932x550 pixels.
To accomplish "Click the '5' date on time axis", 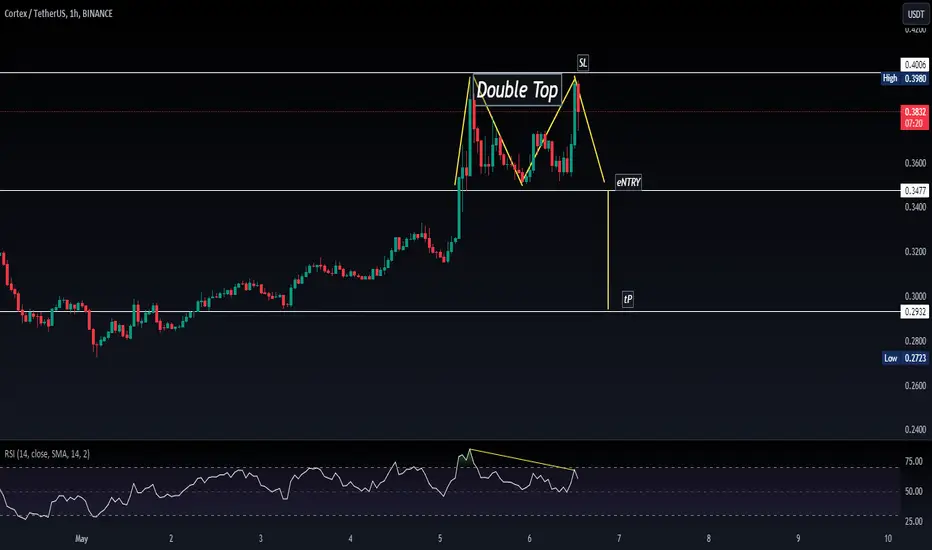I will tap(440, 539).
